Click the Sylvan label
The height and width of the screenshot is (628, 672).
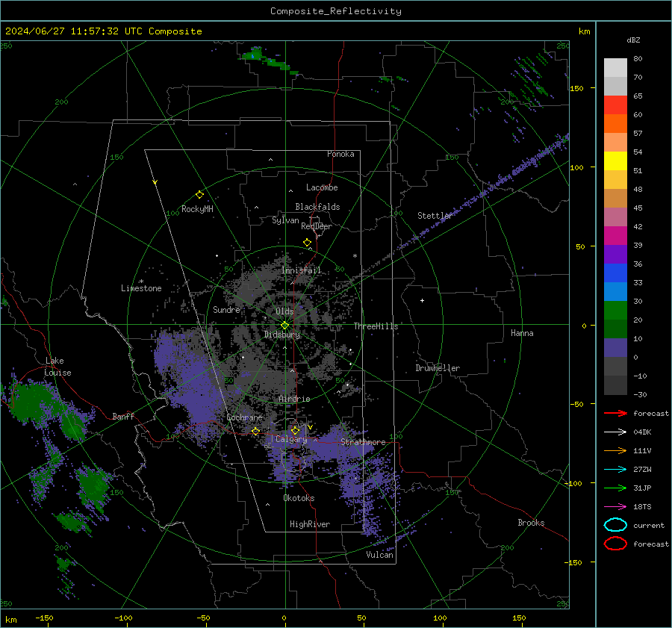[x=285, y=220]
